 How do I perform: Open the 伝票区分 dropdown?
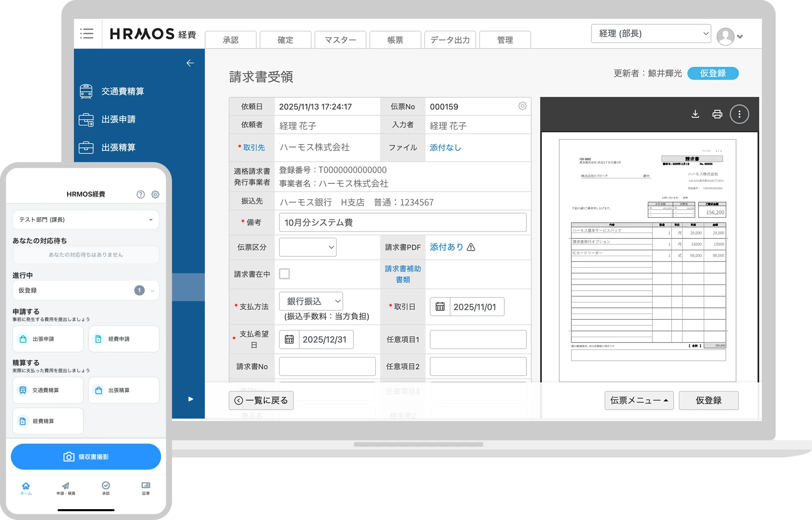point(307,247)
